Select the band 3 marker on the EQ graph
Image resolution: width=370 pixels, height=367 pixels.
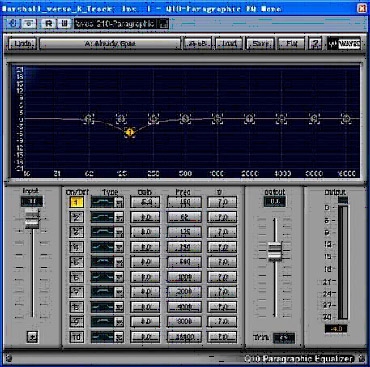click(121, 119)
